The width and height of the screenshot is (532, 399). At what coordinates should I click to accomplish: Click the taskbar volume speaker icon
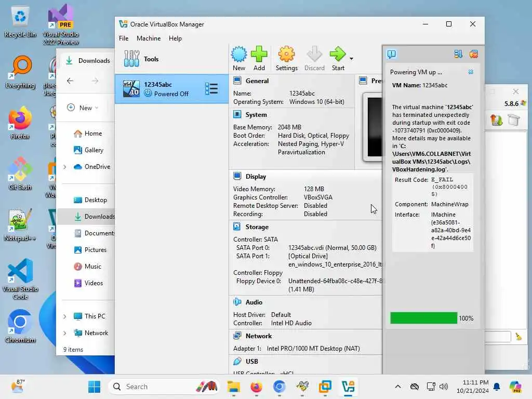tap(444, 387)
